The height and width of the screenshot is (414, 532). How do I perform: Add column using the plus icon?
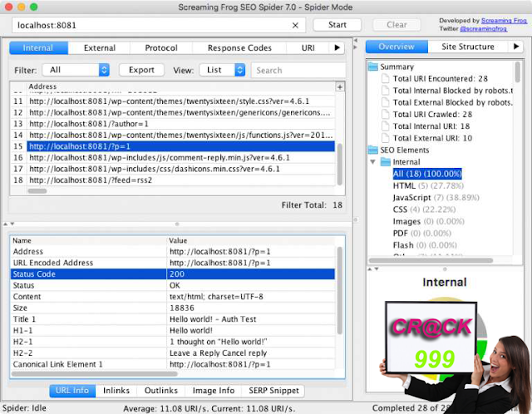(x=340, y=86)
